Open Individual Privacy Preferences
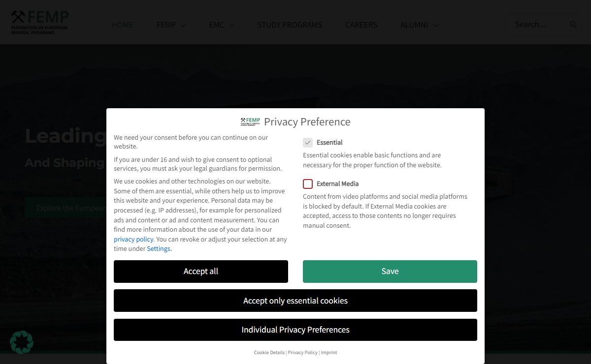591x364 pixels. [295, 330]
